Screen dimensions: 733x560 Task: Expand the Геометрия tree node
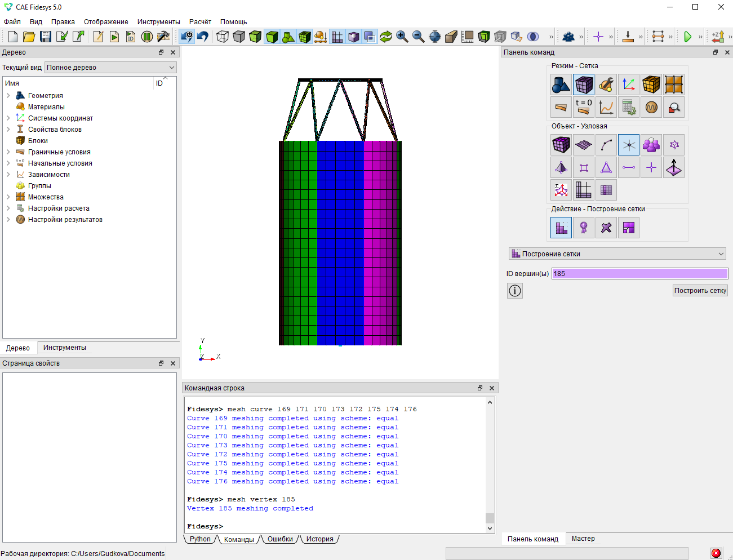(8, 96)
